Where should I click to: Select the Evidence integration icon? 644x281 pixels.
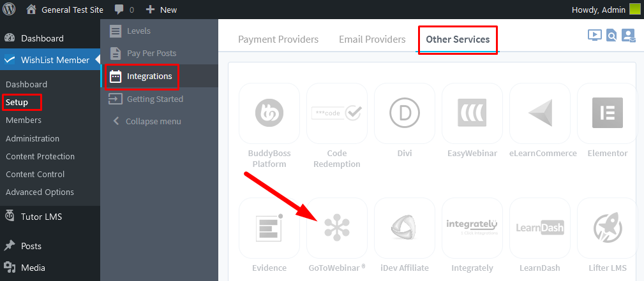click(269, 227)
